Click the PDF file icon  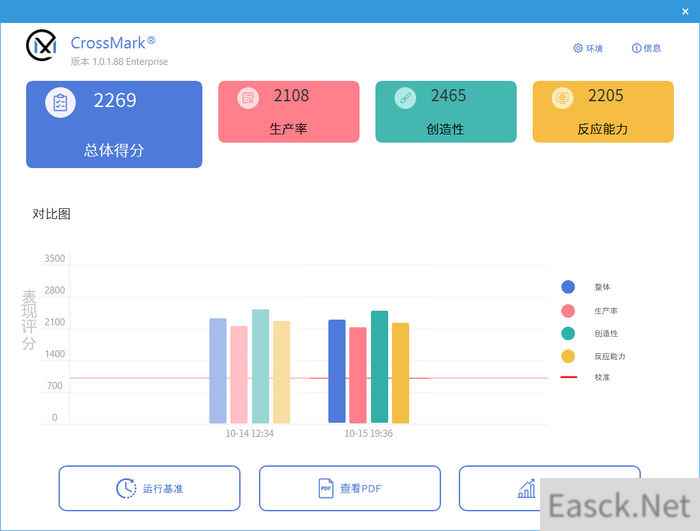[326, 488]
